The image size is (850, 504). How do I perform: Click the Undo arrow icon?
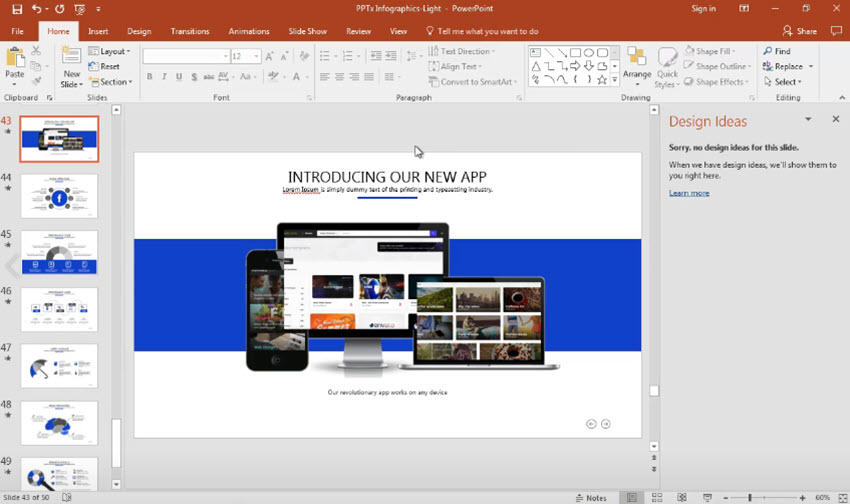coord(36,9)
